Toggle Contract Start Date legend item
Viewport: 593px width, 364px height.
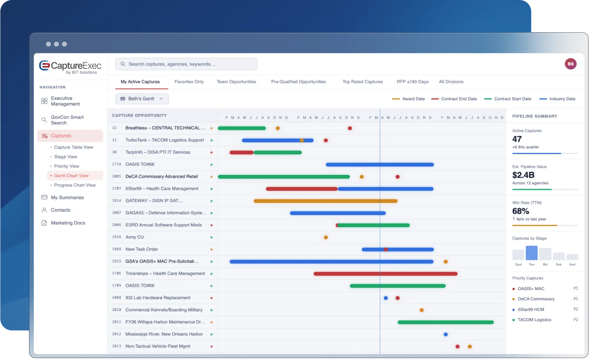(x=508, y=99)
